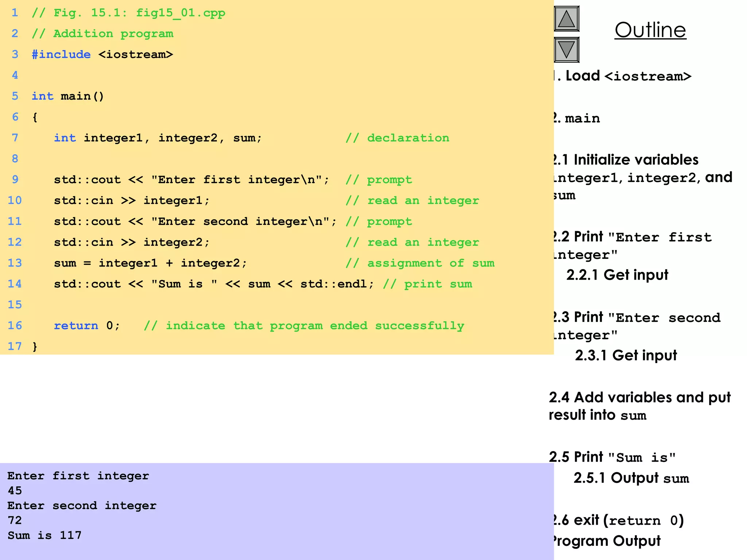Click output value 45
The image size is (747, 560).
15,491
